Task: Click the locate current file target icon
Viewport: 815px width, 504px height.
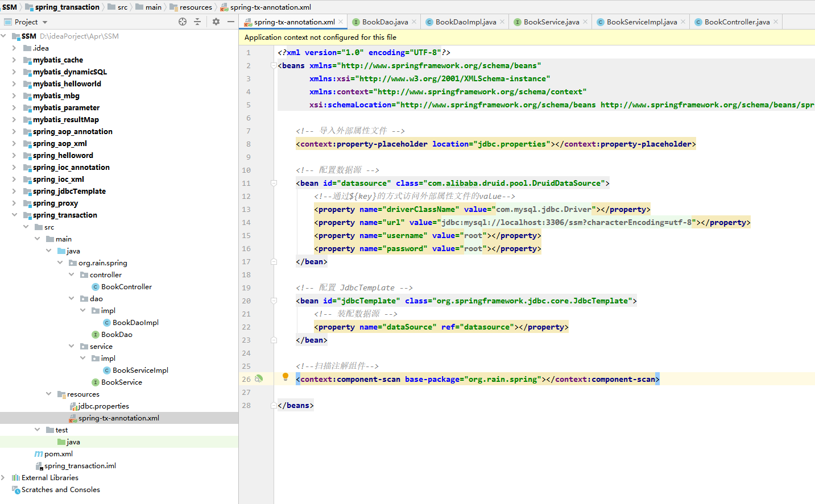Action: click(183, 22)
